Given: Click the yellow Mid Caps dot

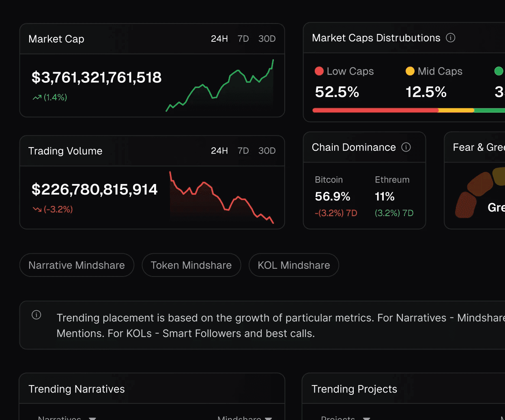Looking at the screenshot, I should [410, 71].
